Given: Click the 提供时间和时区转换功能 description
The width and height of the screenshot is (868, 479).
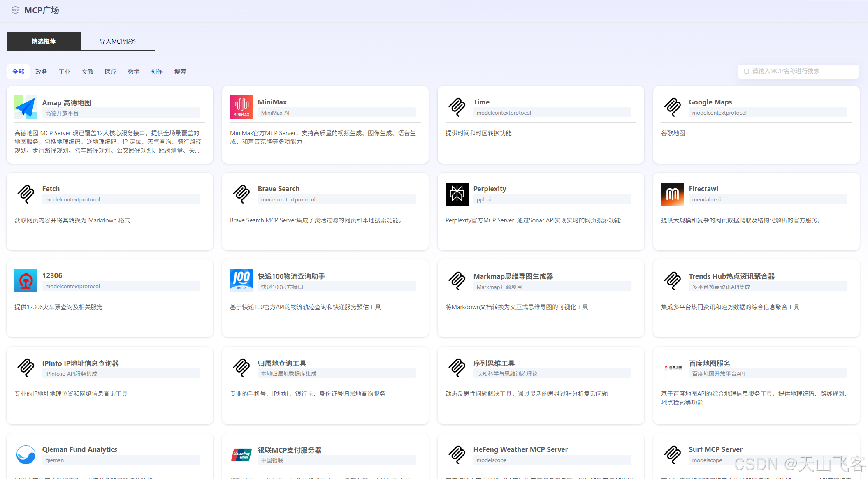Looking at the screenshot, I should [x=478, y=133].
